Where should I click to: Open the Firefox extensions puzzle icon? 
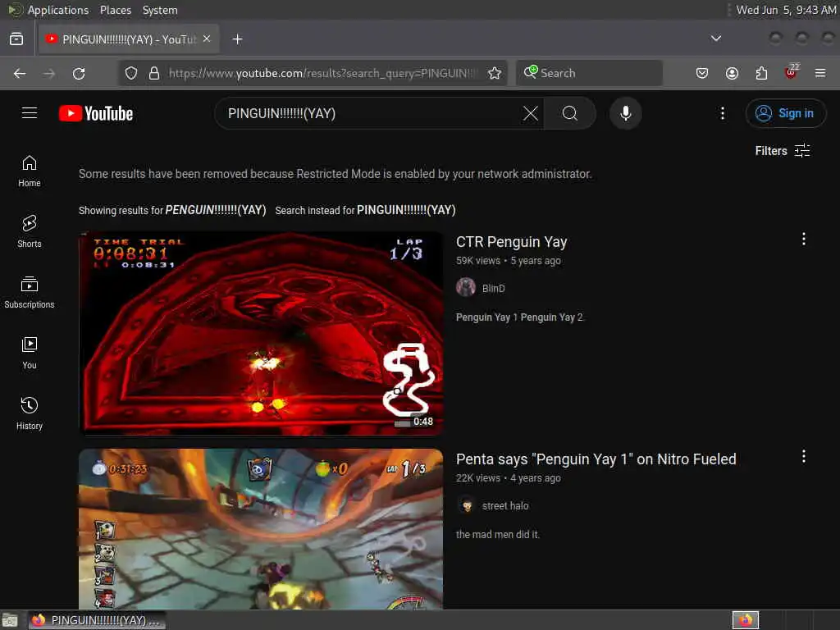761,73
